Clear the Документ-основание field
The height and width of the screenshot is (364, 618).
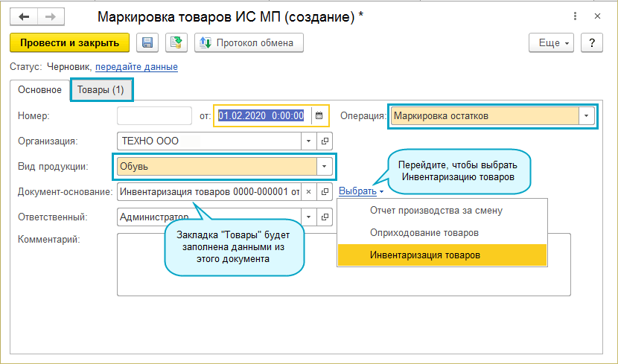point(309,191)
